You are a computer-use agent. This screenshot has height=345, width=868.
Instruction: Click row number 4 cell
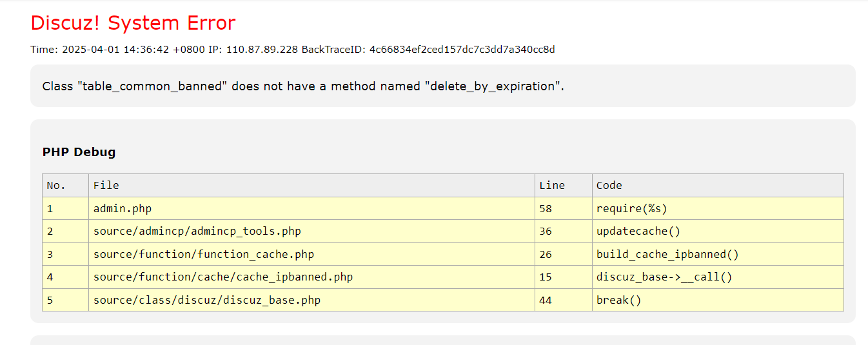66,277
